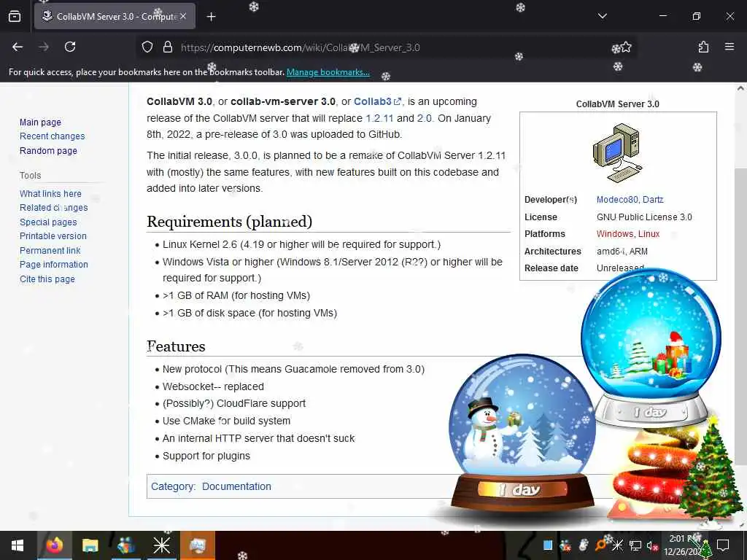Click 'Support for plugins' list item

click(206, 456)
